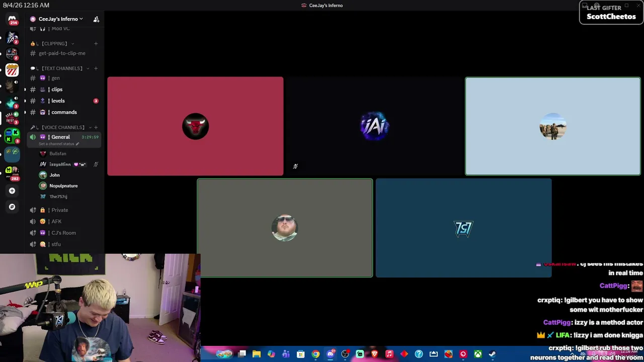Create channel in the CLIPPING category
Image resolution: width=644 pixels, height=362 pixels.
click(x=96, y=44)
